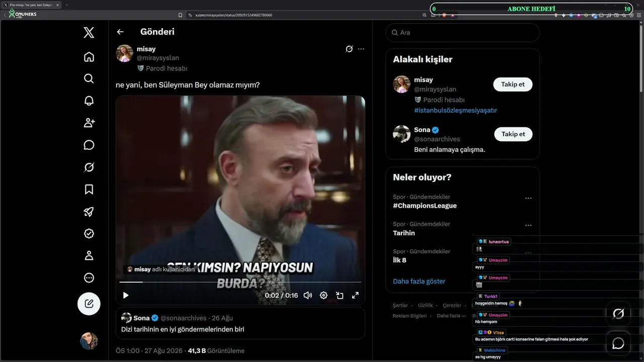This screenshot has height=362, width=644.
Task: Expand the video to fullscreen
Action: click(x=355, y=296)
